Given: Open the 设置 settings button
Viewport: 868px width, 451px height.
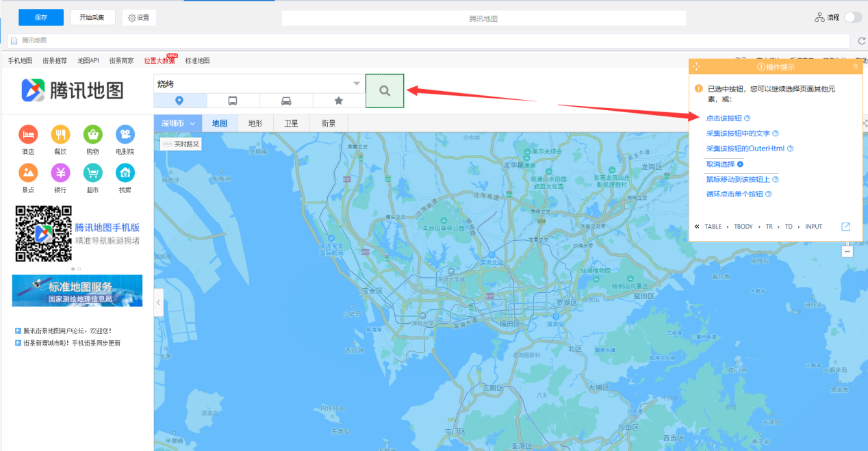Looking at the screenshot, I should tap(139, 17).
